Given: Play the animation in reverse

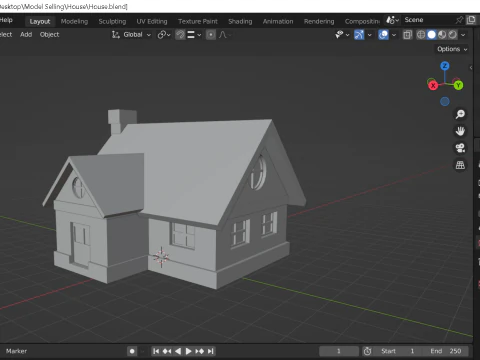Looking at the screenshot, I should click(x=178, y=351).
